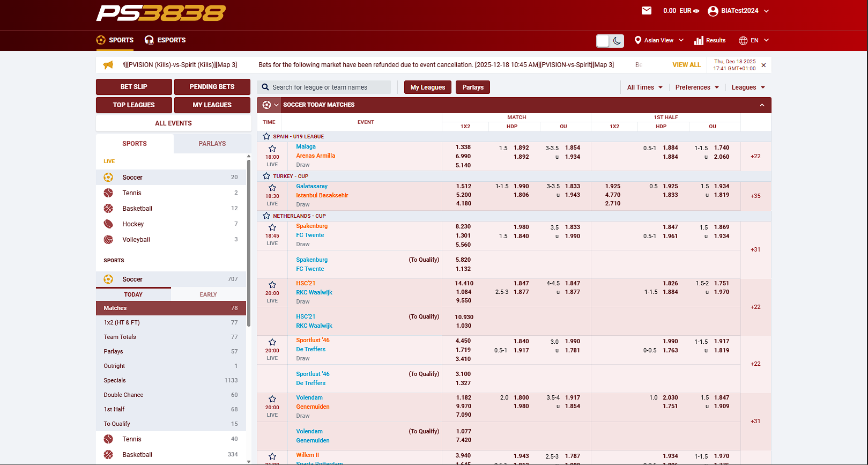Select the live Hockey sport icon
Screen dimensions: 868x465
[108, 224]
